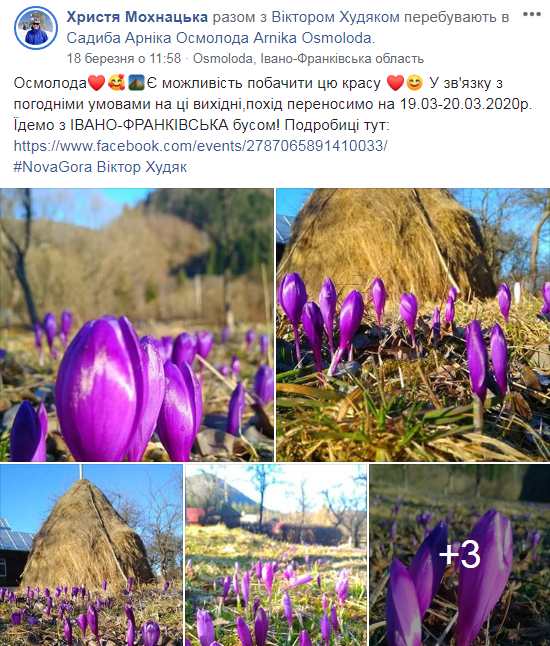The height and width of the screenshot is (646, 550).
Task: View the +3 more photos tile
Action: pos(460,555)
